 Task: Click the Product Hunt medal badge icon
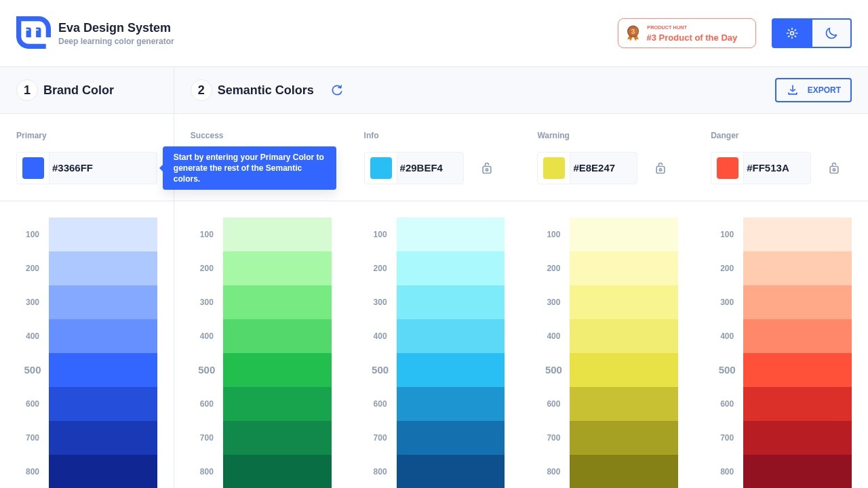click(633, 33)
